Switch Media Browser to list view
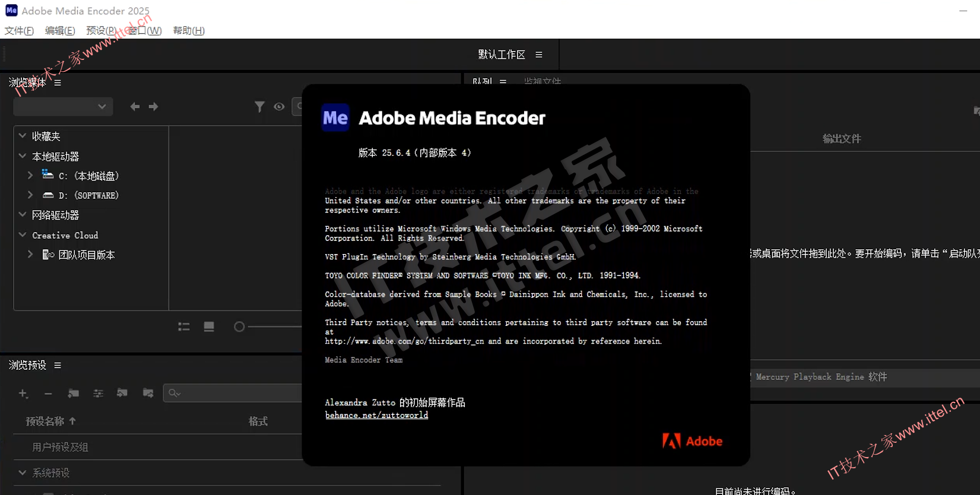 (184, 327)
